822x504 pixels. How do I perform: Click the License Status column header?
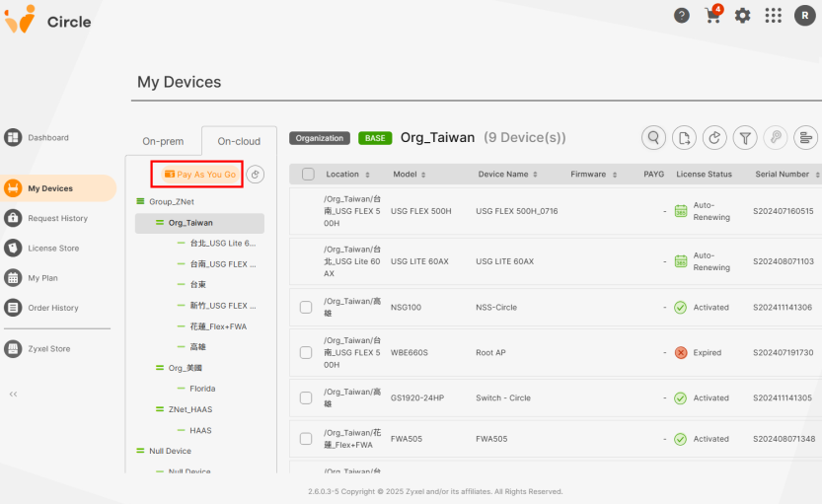[x=704, y=174]
